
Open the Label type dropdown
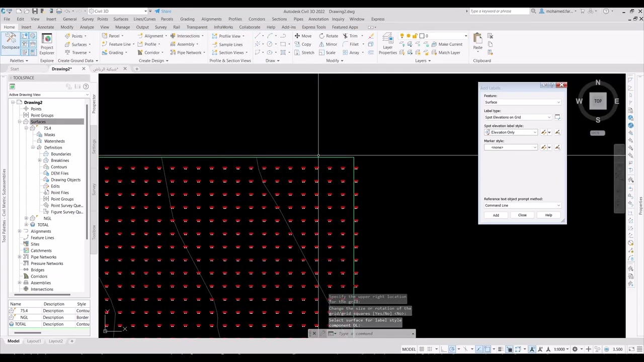518,117
